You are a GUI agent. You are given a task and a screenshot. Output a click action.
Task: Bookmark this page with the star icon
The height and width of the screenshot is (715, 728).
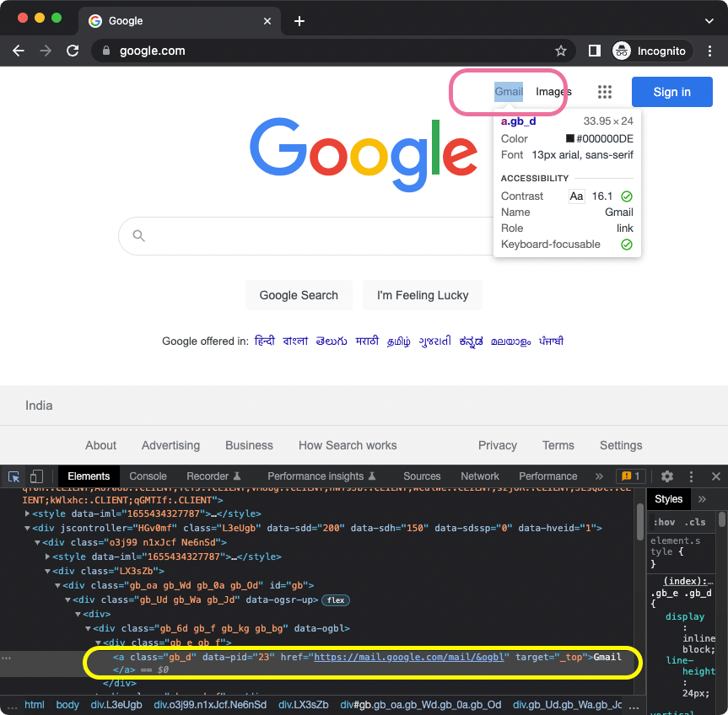[560, 51]
